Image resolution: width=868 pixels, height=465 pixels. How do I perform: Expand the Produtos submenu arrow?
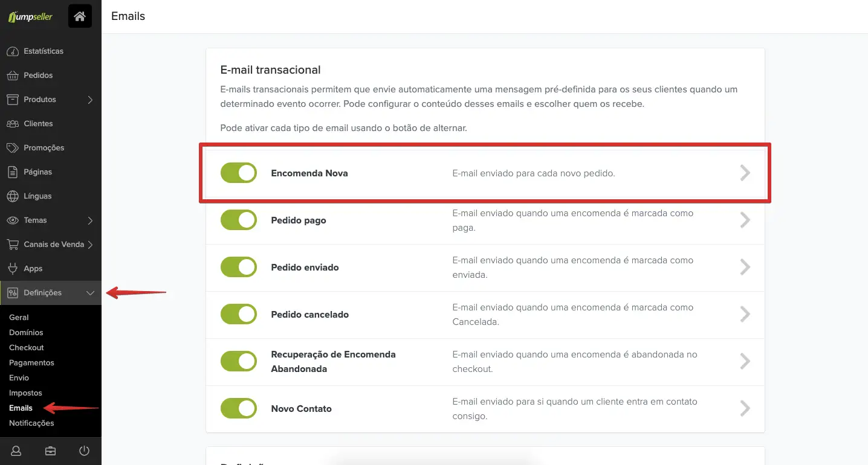click(x=90, y=100)
